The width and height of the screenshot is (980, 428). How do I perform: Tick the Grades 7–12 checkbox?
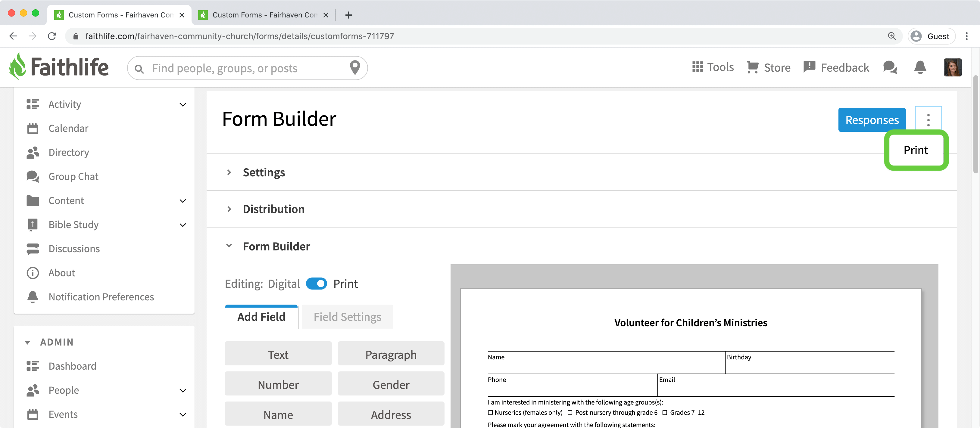tap(665, 412)
